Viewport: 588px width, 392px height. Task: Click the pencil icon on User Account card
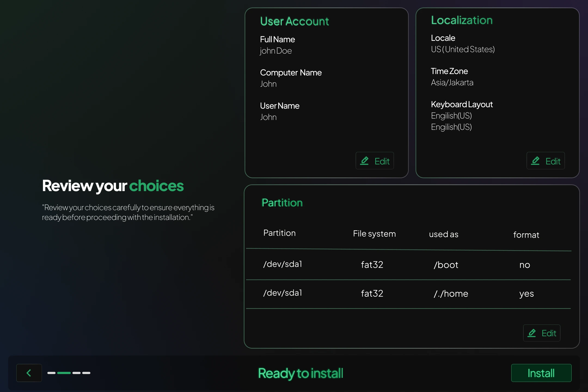[x=365, y=161]
